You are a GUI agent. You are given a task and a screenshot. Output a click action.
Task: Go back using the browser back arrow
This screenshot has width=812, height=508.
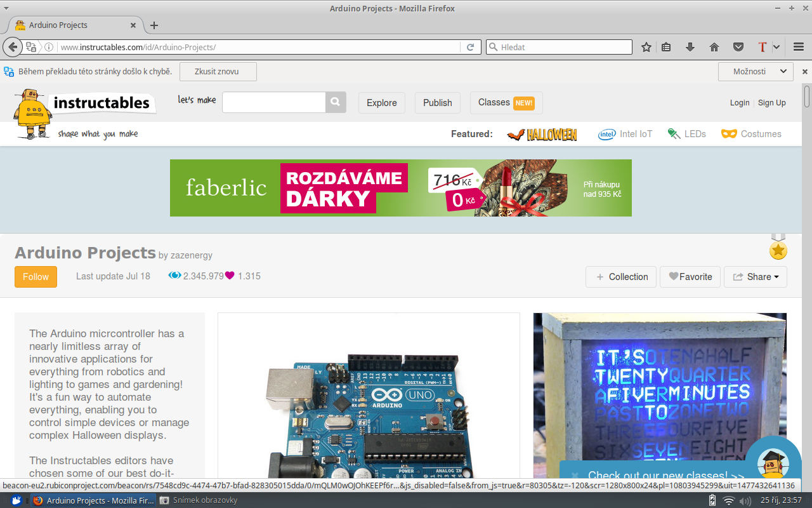12,47
